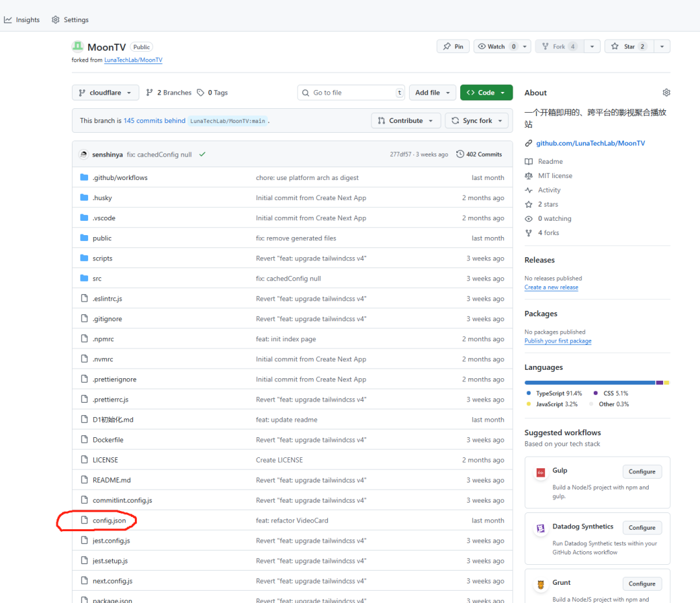Click the Go to file search field
This screenshot has height=603, width=700.
[351, 93]
